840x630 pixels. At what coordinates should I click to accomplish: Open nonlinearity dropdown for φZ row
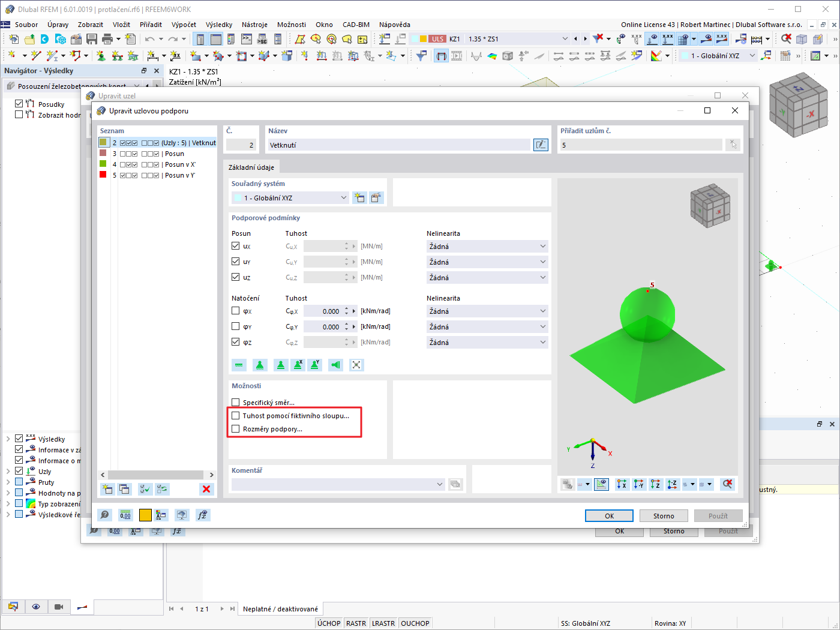point(487,342)
